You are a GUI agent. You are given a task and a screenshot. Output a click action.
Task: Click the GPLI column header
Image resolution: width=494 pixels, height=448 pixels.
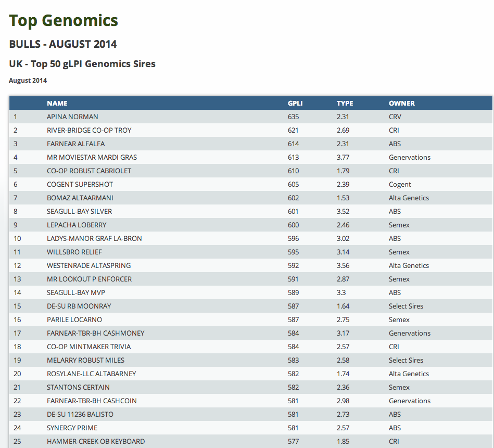pos(295,103)
